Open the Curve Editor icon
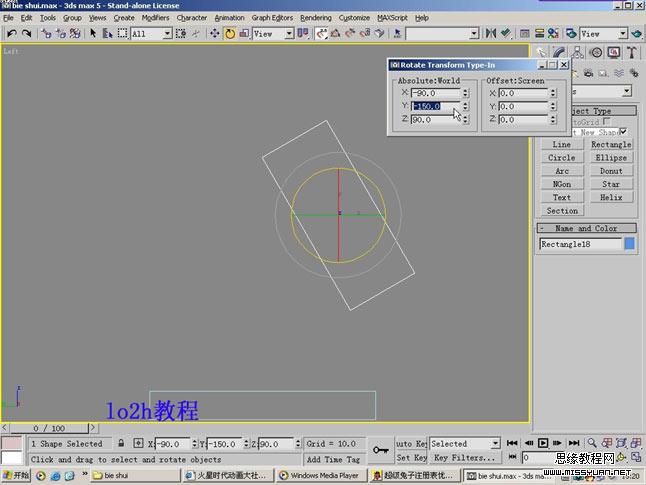This screenshot has width=646, height=485. click(x=524, y=33)
